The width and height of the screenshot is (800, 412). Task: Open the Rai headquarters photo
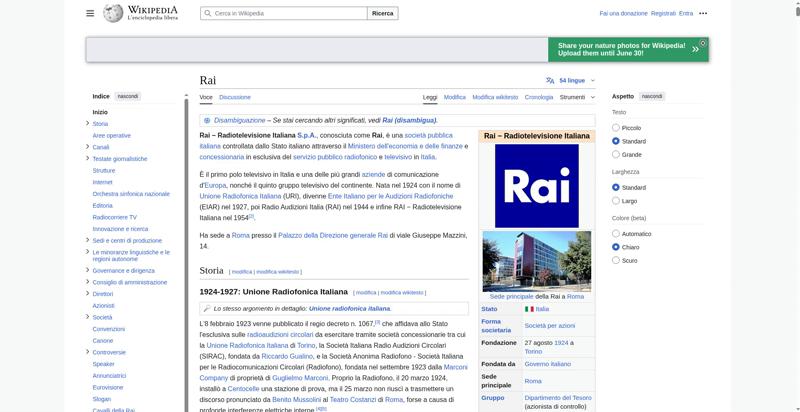point(537,261)
